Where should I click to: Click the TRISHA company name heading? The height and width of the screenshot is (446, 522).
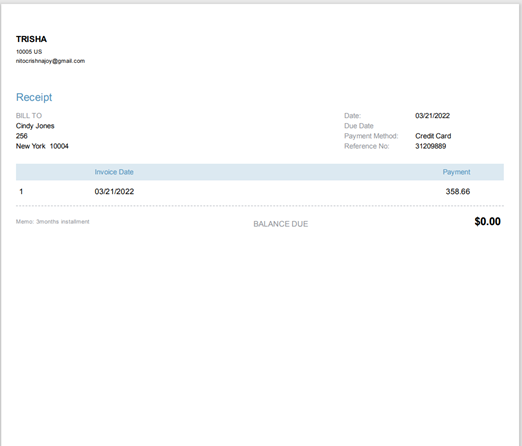pos(31,39)
